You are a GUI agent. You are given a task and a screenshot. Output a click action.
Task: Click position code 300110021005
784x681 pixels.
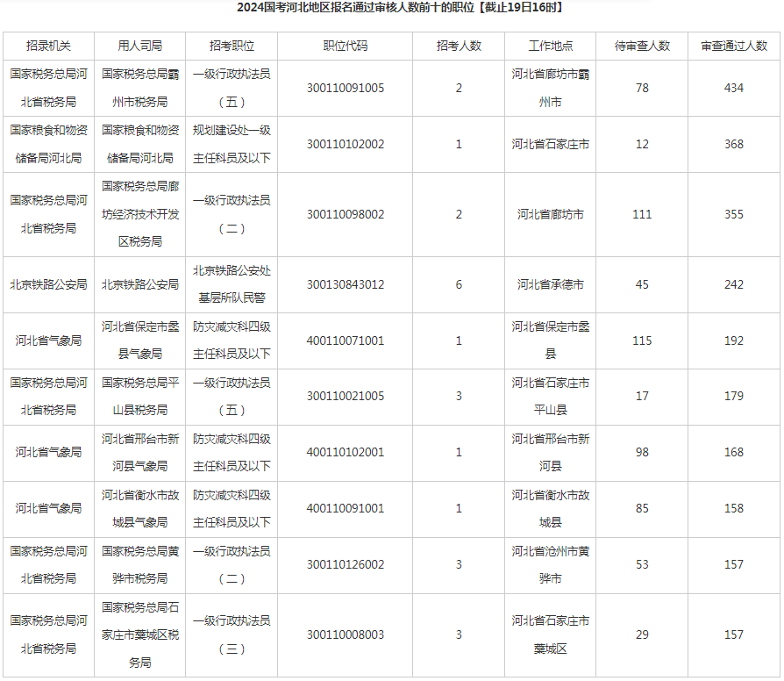click(x=345, y=397)
